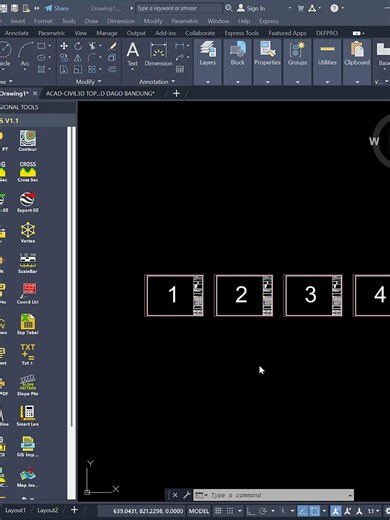Click the search magnifier icon

[x=229, y=8]
